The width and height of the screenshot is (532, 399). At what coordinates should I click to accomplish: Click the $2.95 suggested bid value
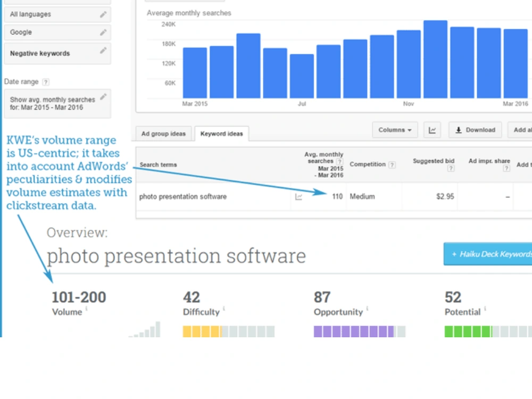[445, 197]
